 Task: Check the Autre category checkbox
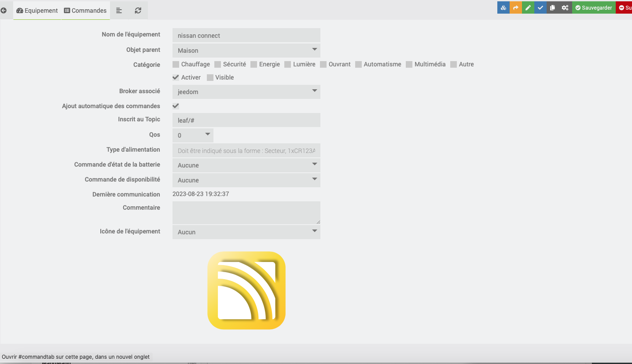pyautogui.click(x=453, y=64)
